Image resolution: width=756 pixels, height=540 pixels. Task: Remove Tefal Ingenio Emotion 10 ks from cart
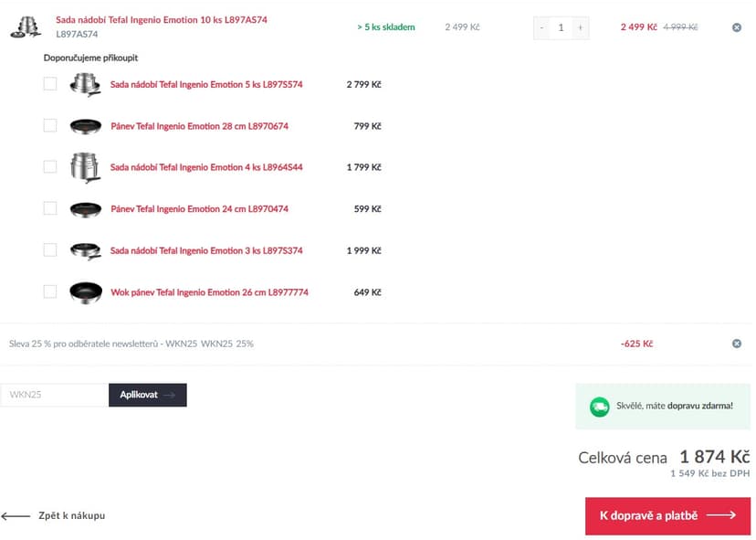[736, 27]
